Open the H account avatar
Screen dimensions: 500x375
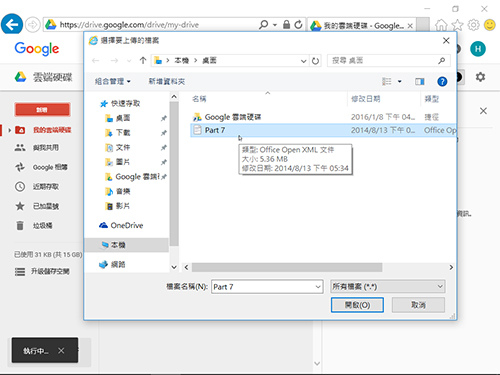(478, 49)
